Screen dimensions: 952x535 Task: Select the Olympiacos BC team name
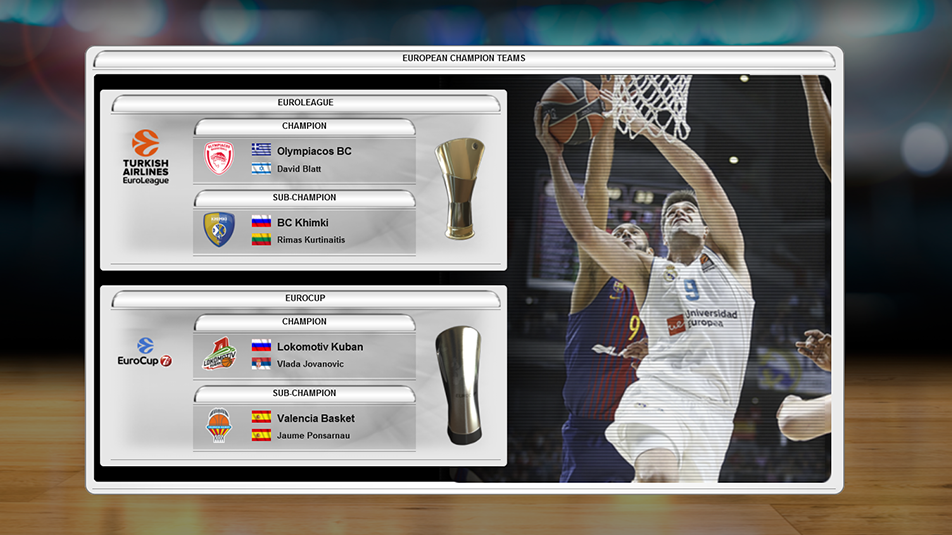(x=314, y=151)
